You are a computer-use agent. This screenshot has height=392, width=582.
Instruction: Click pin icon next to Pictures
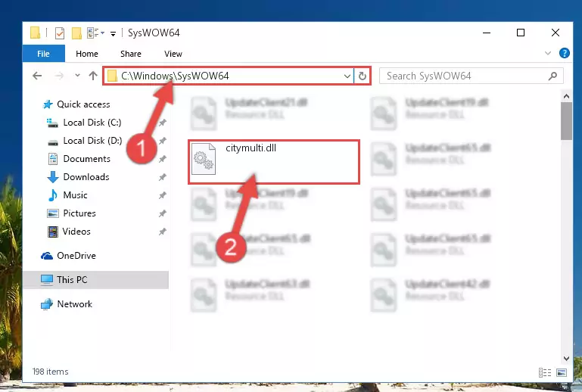click(162, 213)
